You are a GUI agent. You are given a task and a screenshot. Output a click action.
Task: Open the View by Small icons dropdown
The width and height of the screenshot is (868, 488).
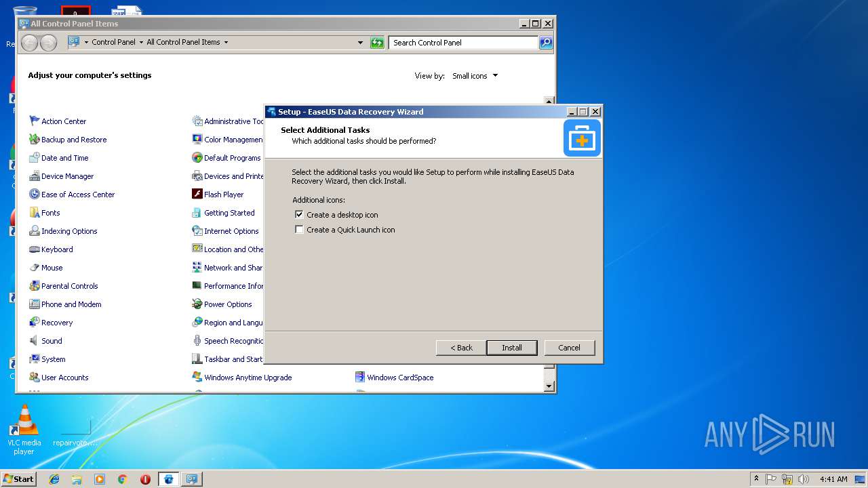475,76
